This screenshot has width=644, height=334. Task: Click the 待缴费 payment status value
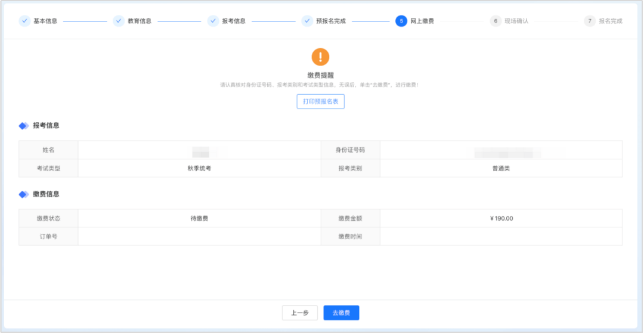coord(199,218)
